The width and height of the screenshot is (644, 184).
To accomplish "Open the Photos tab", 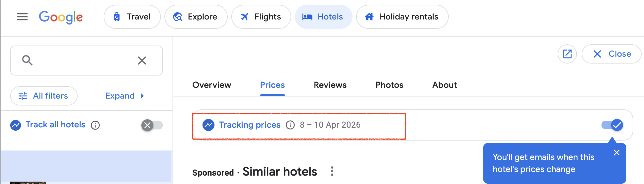I will click(389, 85).
